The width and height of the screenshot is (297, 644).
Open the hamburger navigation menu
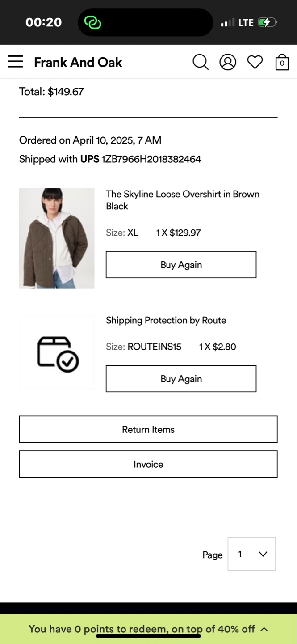[x=15, y=62]
